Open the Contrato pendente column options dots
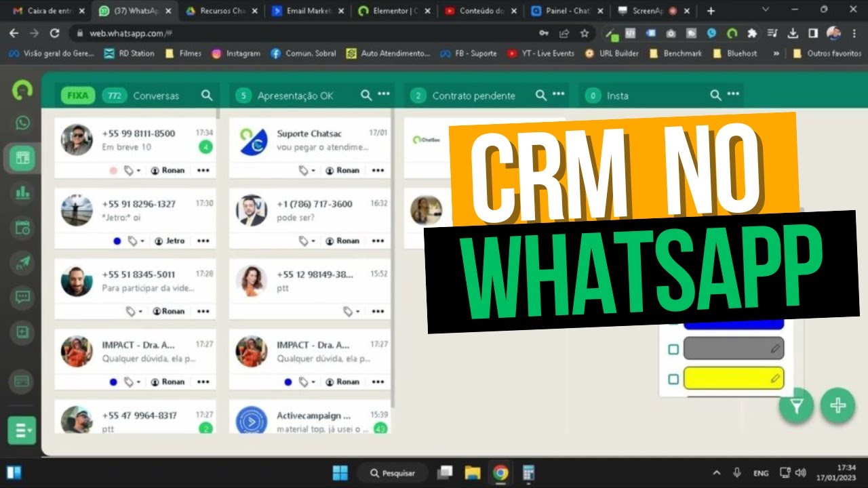The width and height of the screenshot is (868, 488). tap(559, 94)
